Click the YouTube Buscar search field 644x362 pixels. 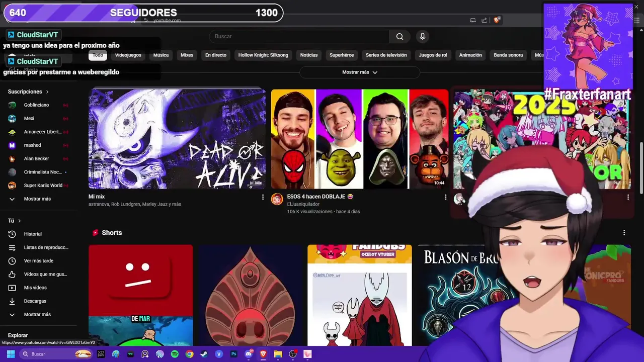(x=299, y=36)
